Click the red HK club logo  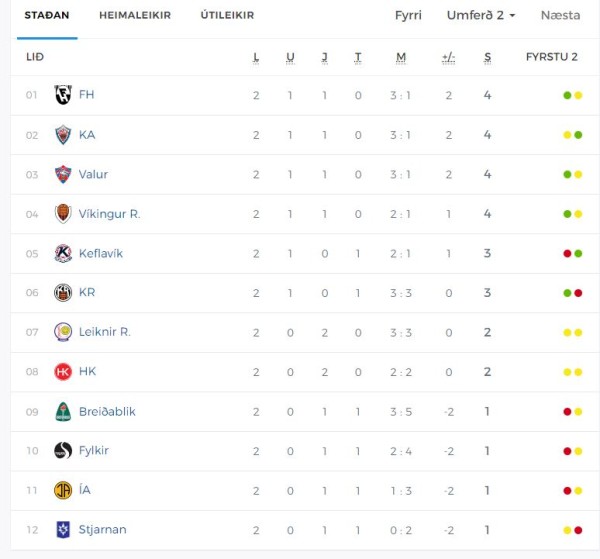click(x=63, y=372)
